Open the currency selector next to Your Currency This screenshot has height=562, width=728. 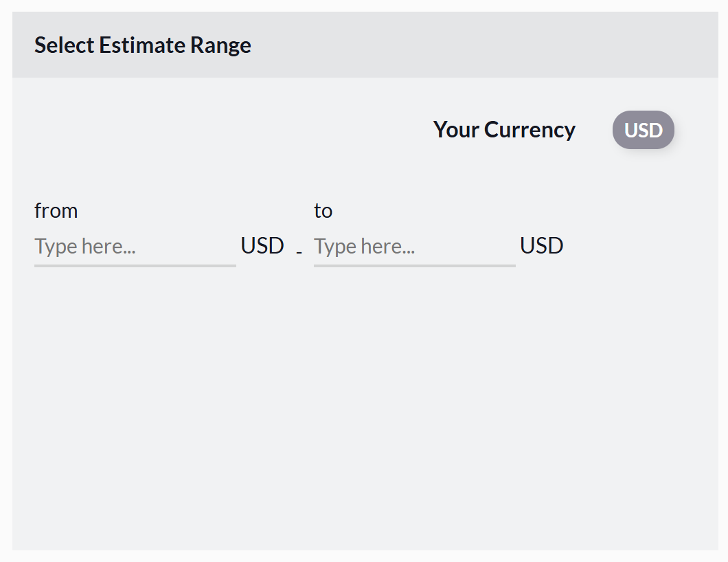click(643, 130)
